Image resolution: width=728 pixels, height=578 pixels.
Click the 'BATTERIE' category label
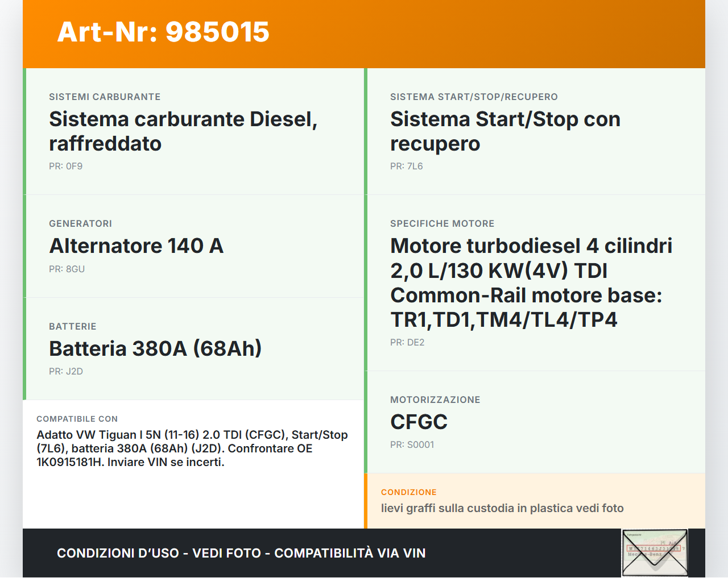pos(73,326)
